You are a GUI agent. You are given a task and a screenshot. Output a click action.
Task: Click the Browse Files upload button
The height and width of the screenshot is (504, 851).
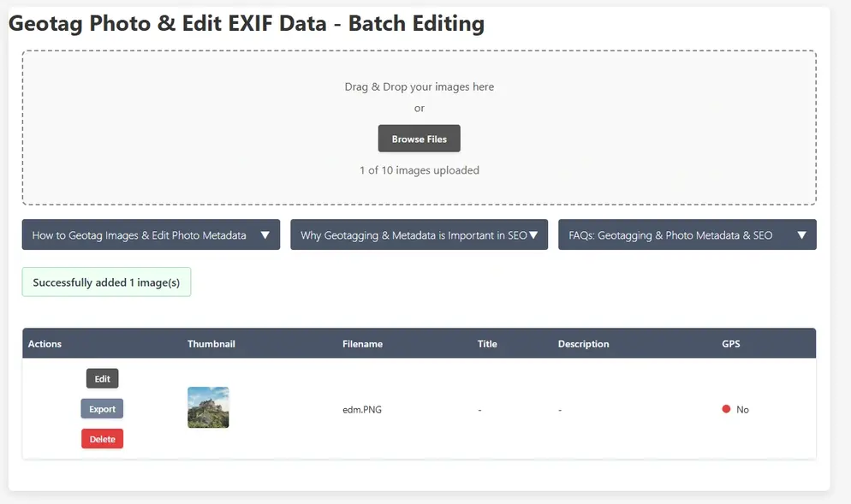[419, 138]
